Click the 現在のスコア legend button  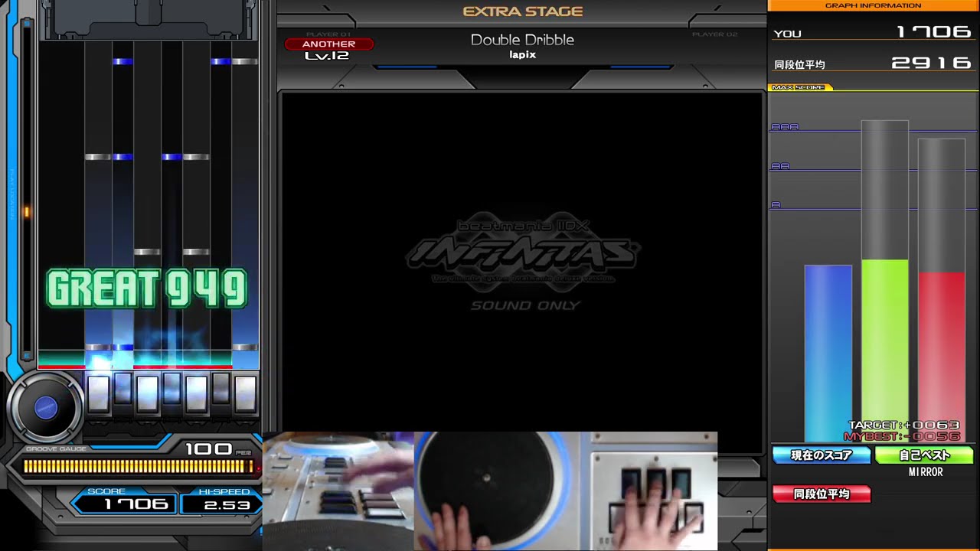click(x=822, y=455)
